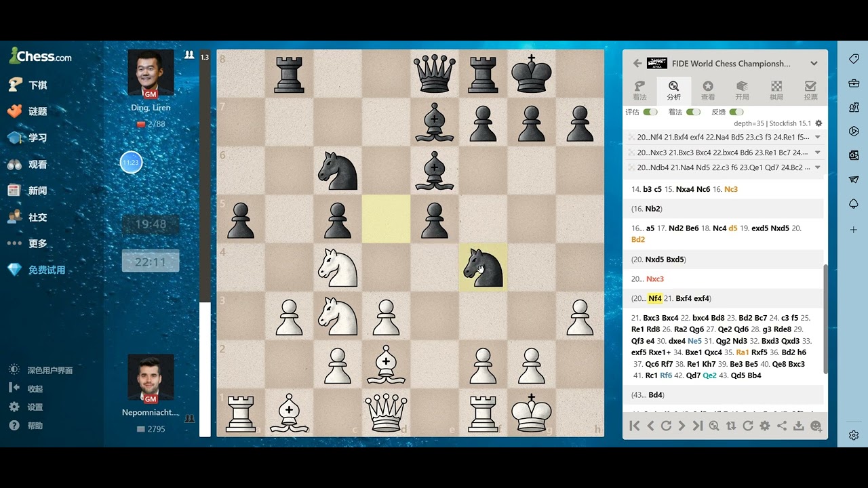Select move 20...Nxc3 in move list

[x=655, y=279]
